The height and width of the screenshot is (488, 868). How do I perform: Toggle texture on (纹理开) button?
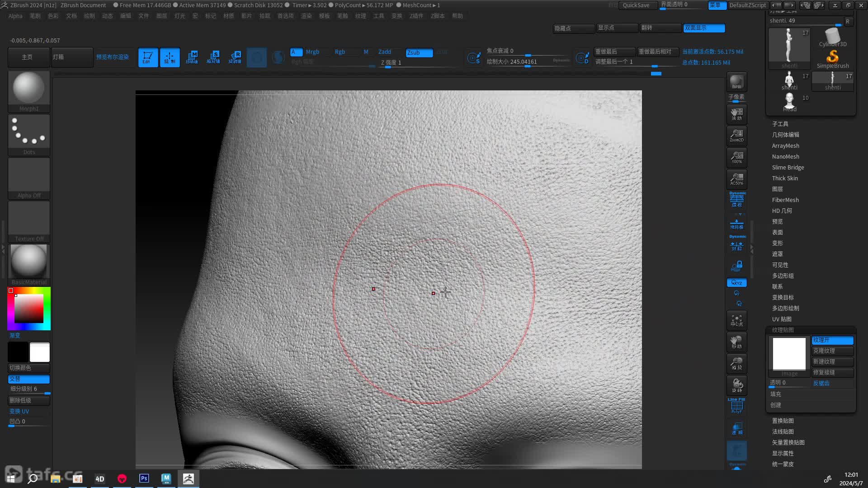tap(832, 340)
